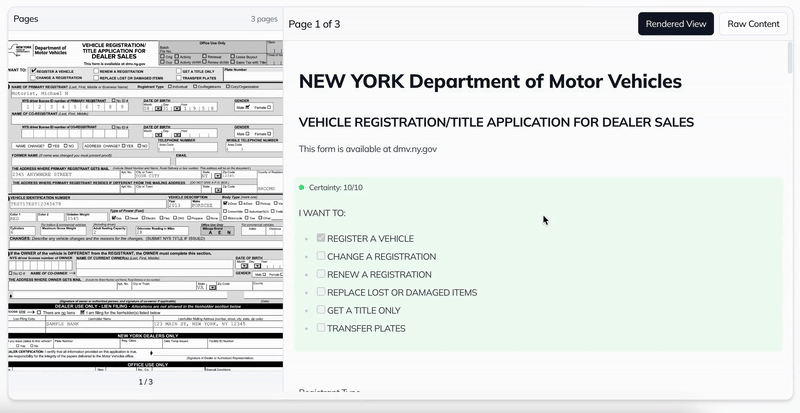Click the rendered view vertical scrollbar
Viewport: 800px width, 413px height.
click(x=790, y=59)
